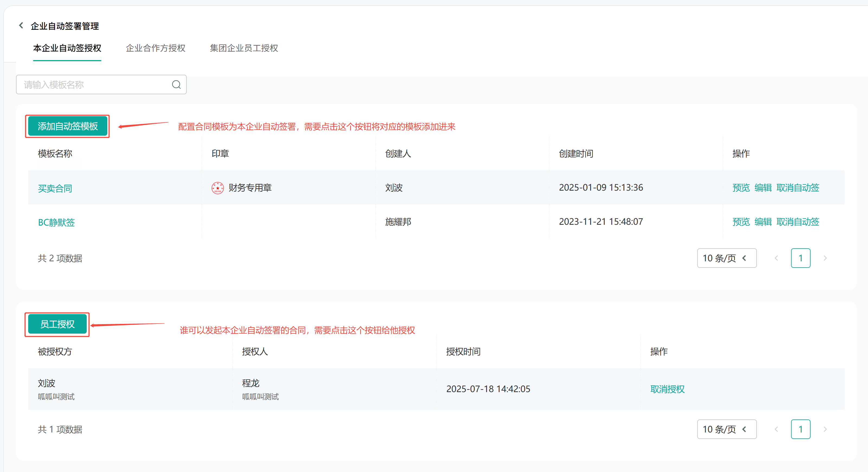
Task: Click 共 2 项数据 count text
Action: [x=60, y=259]
